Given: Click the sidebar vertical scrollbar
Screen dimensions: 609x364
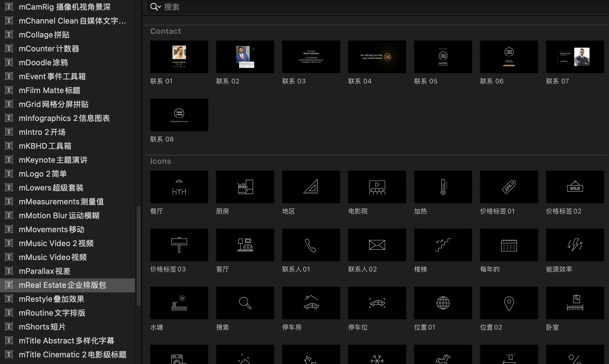Looking at the screenshot, I should [139, 256].
